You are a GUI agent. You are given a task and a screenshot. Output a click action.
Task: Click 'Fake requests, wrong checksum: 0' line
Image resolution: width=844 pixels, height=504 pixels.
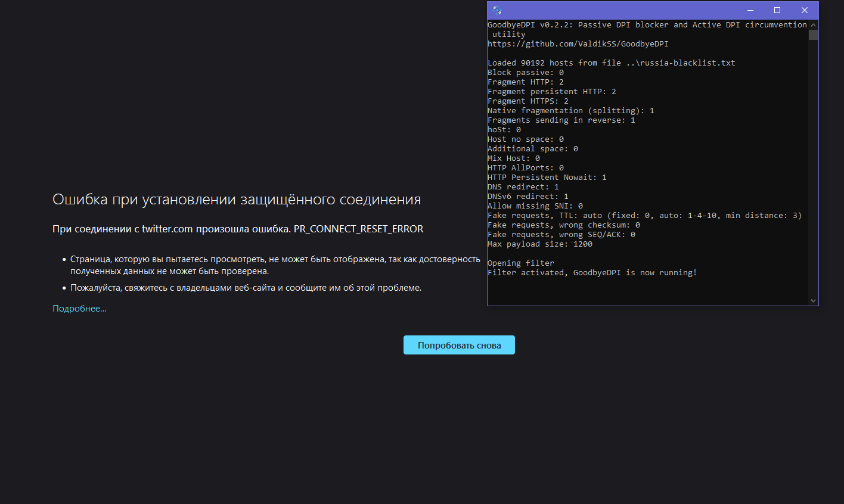564,225
